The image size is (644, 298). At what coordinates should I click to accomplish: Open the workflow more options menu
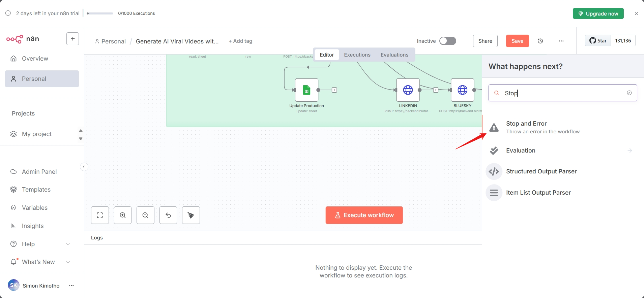(x=561, y=41)
